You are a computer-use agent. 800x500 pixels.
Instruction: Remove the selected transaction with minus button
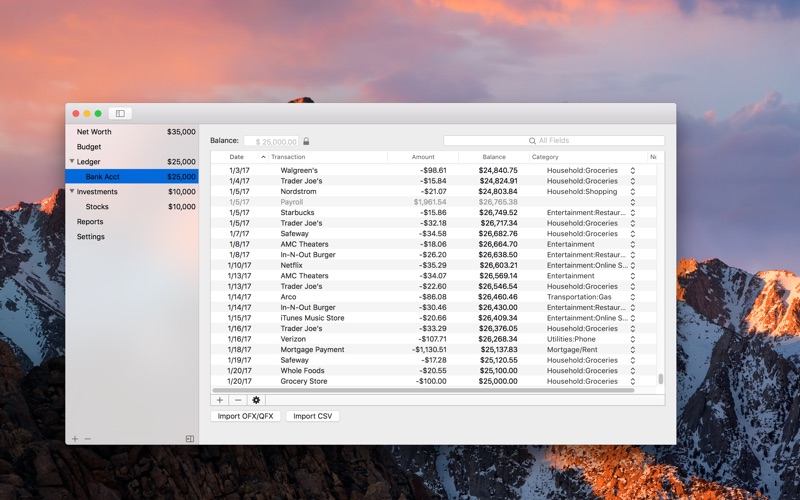point(238,400)
